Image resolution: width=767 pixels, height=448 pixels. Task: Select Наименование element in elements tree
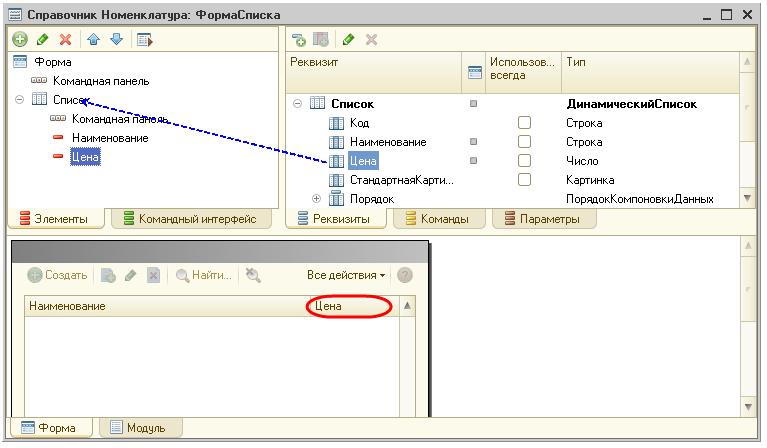pyautogui.click(x=110, y=138)
